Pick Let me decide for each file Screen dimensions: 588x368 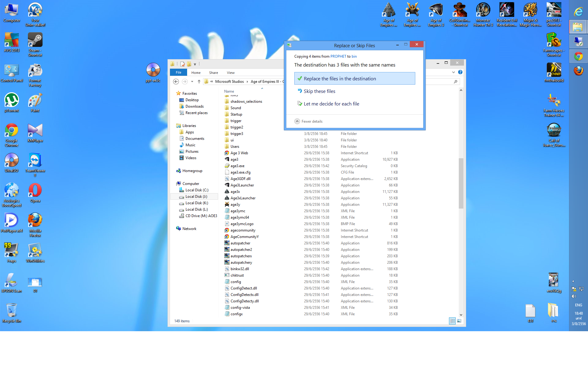tap(331, 104)
